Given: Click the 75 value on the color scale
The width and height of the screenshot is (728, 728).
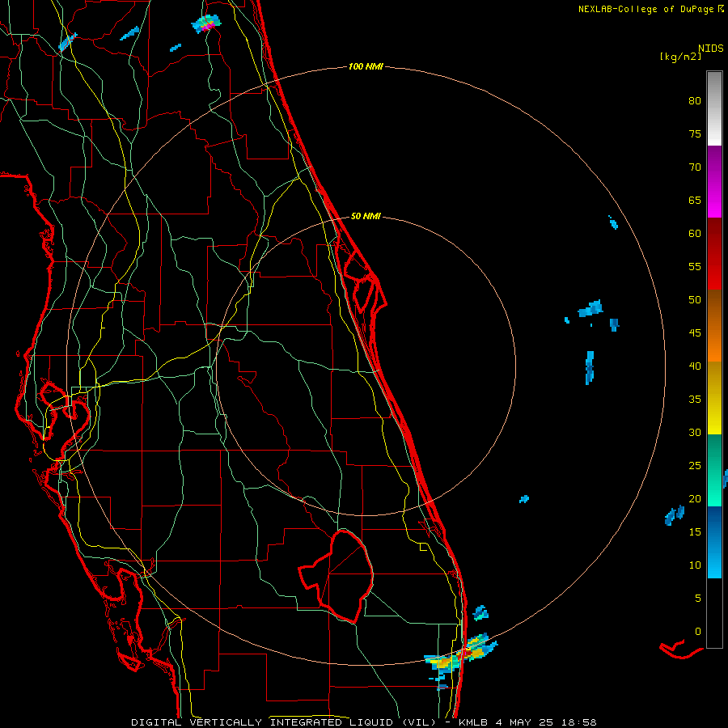Looking at the screenshot, I should click(x=695, y=133).
